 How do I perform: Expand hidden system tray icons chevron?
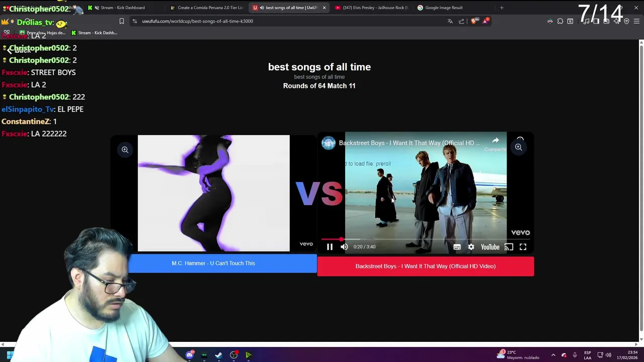tap(553, 355)
